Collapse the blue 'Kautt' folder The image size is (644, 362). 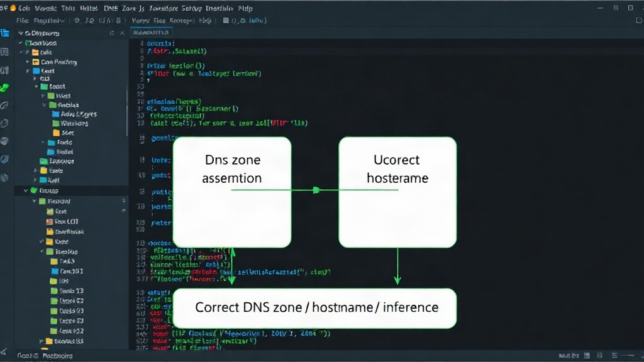click(28, 71)
